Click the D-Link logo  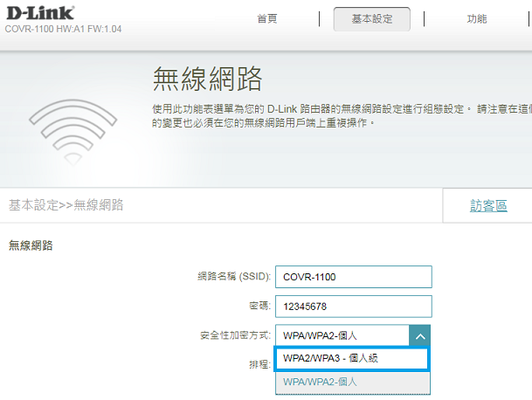[40, 13]
